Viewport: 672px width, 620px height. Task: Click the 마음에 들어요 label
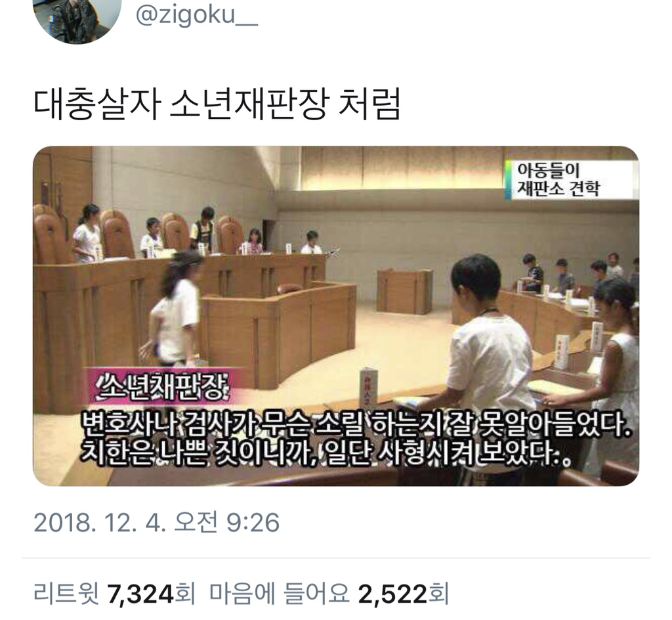click(x=279, y=594)
